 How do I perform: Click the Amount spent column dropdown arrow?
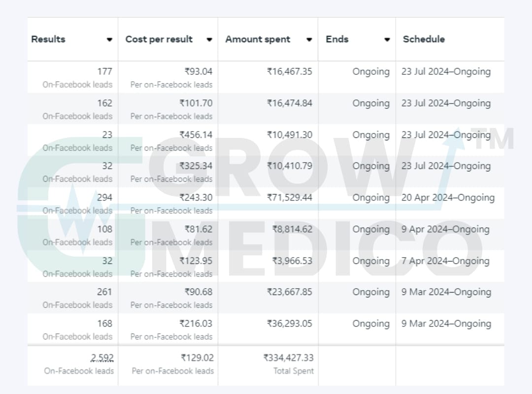tap(309, 40)
